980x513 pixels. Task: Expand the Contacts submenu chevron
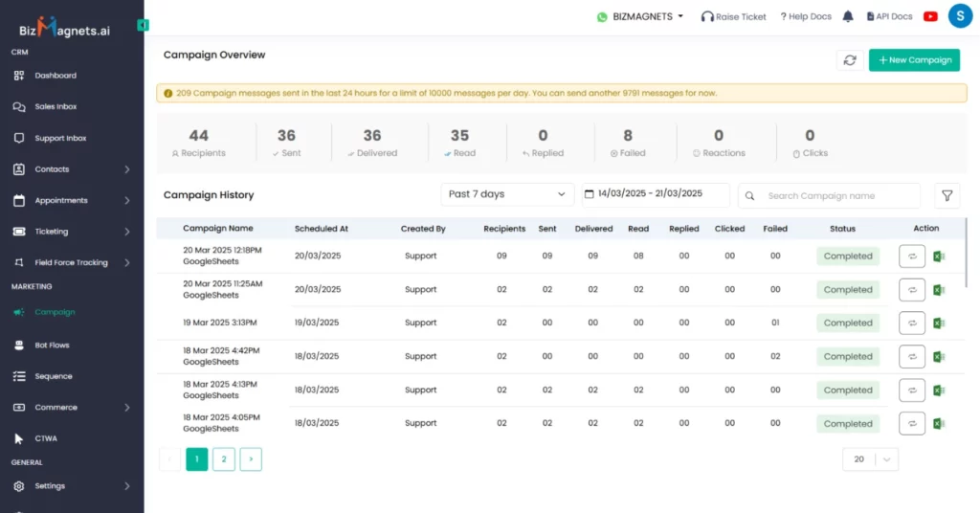pos(127,169)
